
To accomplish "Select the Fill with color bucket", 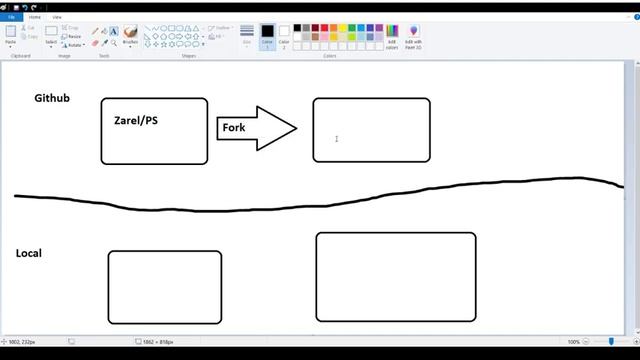I will 104,31.
